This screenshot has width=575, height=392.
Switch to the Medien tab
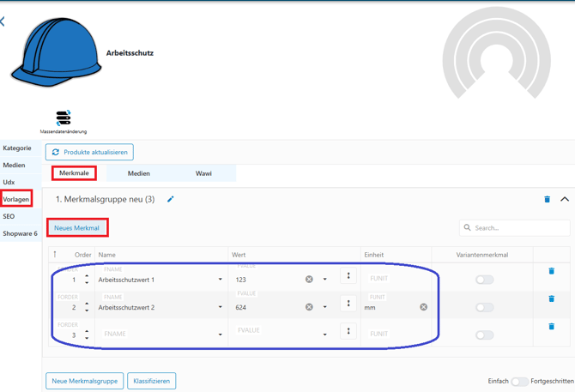click(139, 173)
